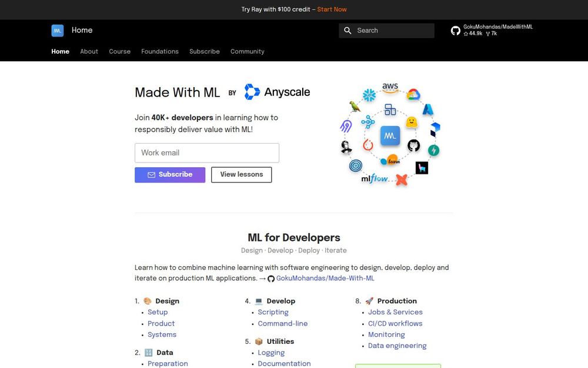
Task: Open the Setup lesson link
Action: pyautogui.click(x=158, y=312)
